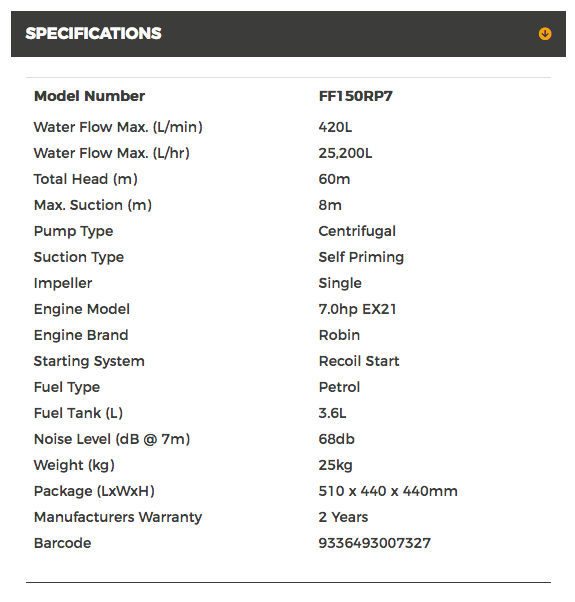The width and height of the screenshot is (575, 602).
Task: Select the 7.0hp EX21 engine model
Action: pyautogui.click(x=357, y=309)
